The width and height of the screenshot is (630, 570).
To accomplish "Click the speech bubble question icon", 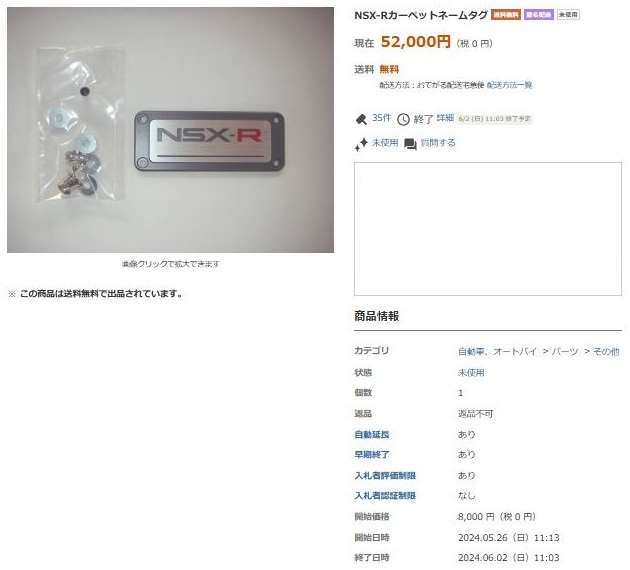I will tap(410, 144).
